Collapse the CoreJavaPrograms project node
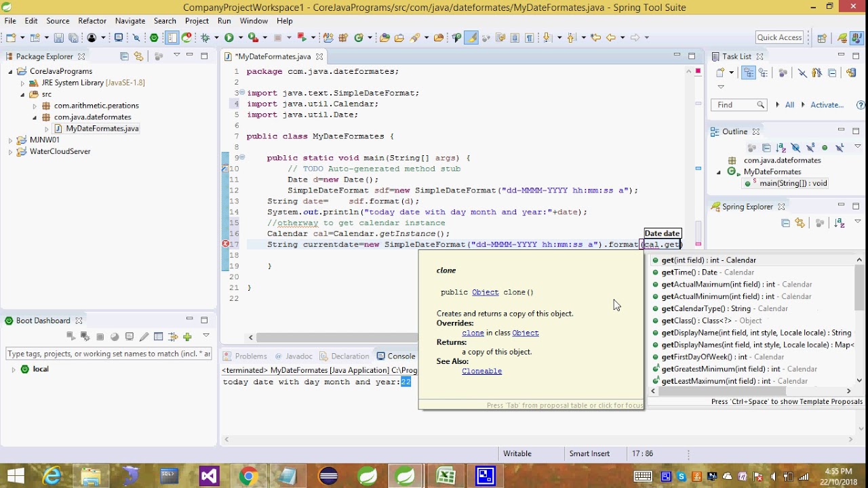The width and height of the screenshot is (868, 488). tap(10, 71)
